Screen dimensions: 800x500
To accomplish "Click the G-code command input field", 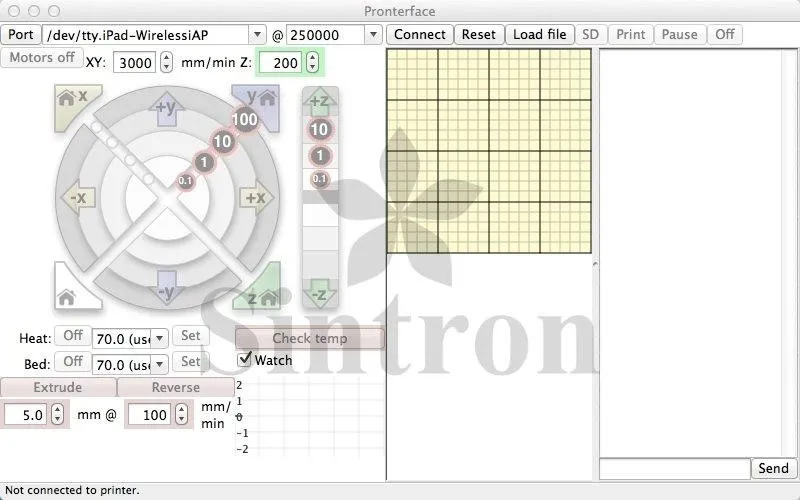I will click(674, 468).
